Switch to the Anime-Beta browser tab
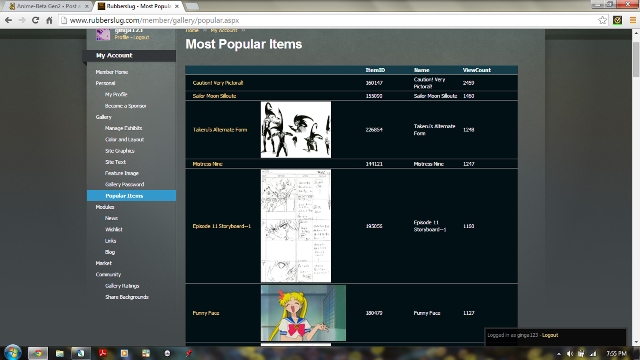This screenshot has height=360, width=640. (47, 6)
